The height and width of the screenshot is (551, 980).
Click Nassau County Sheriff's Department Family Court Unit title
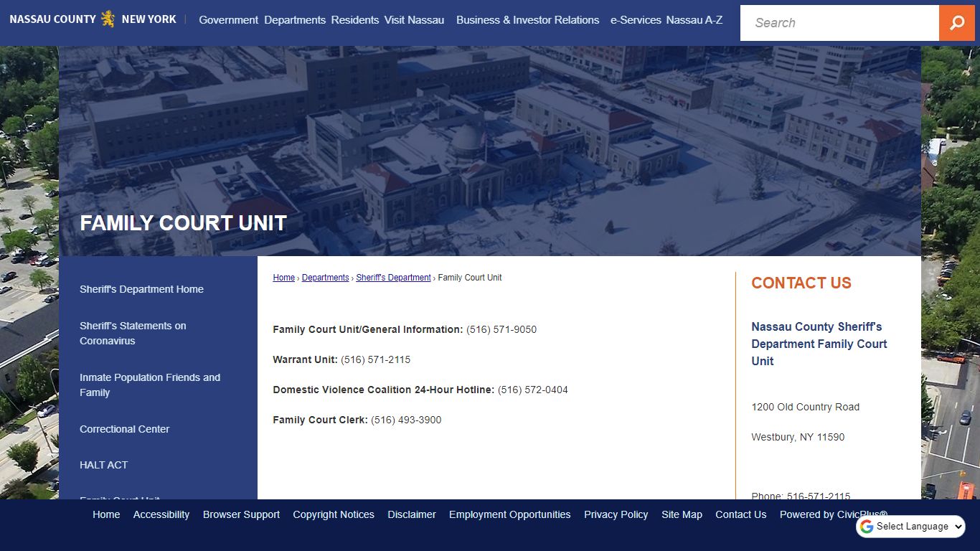point(819,344)
